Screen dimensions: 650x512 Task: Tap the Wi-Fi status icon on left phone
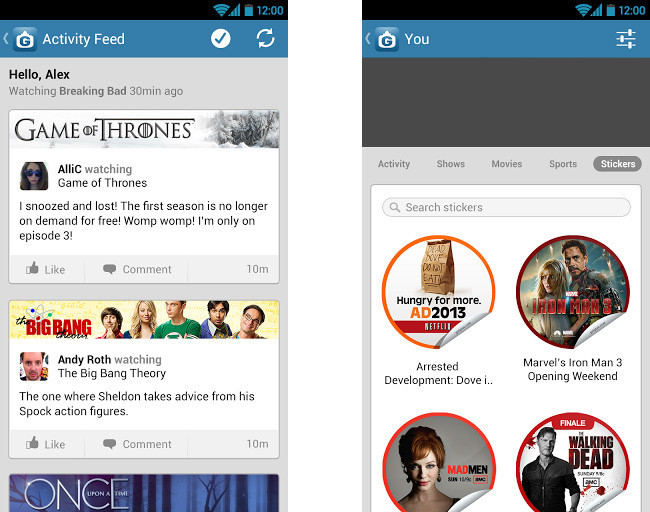pyautogui.click(x=221, y=10)
